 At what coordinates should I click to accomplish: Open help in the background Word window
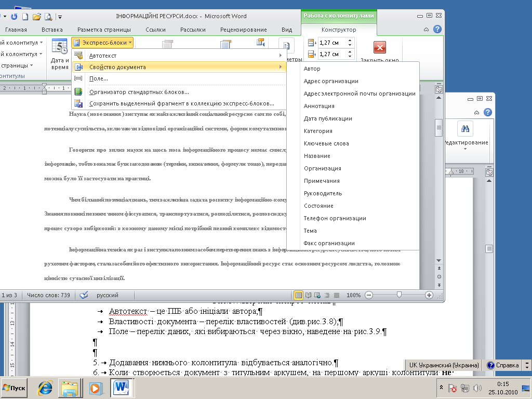488,112
